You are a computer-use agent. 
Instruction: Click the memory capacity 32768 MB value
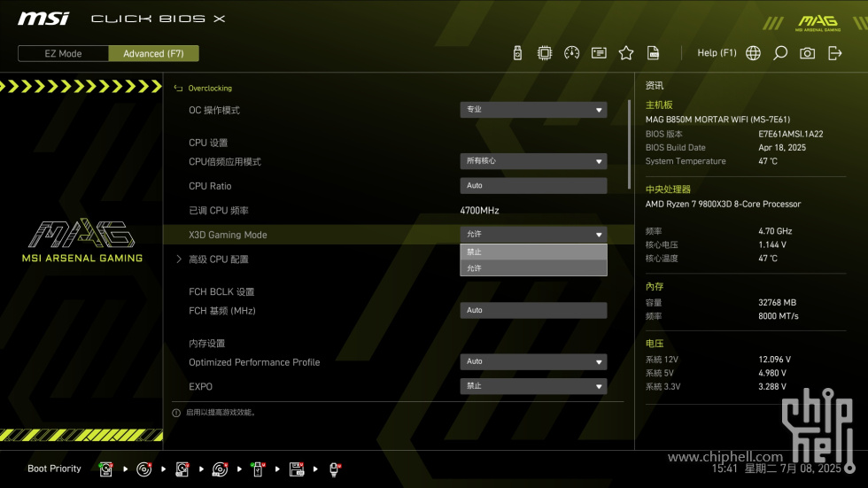(778, 303)
